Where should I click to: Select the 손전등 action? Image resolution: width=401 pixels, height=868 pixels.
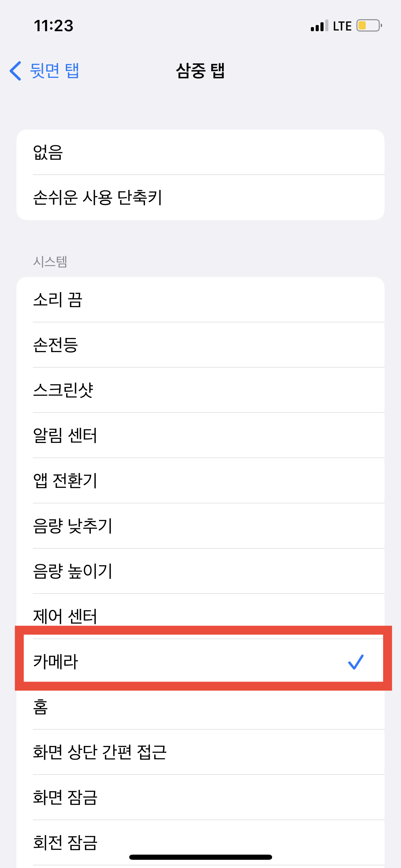[x=200, y=345]
